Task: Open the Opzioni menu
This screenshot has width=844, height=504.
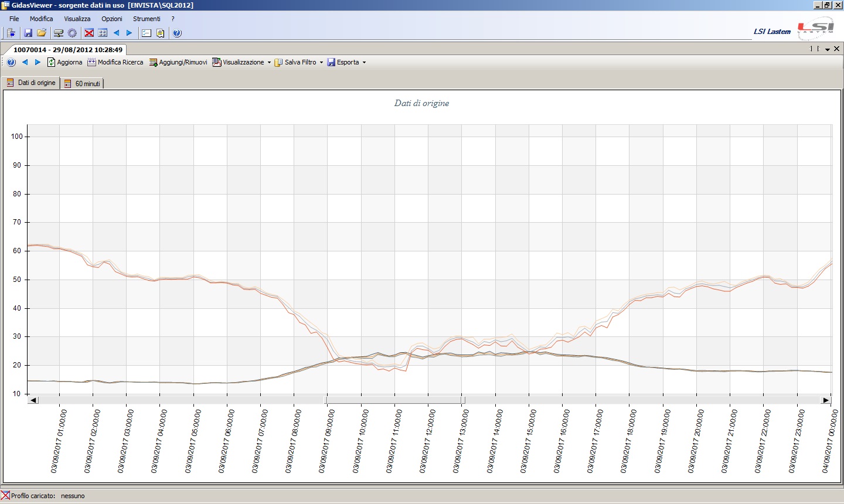Action: click(x=112, y=19)
